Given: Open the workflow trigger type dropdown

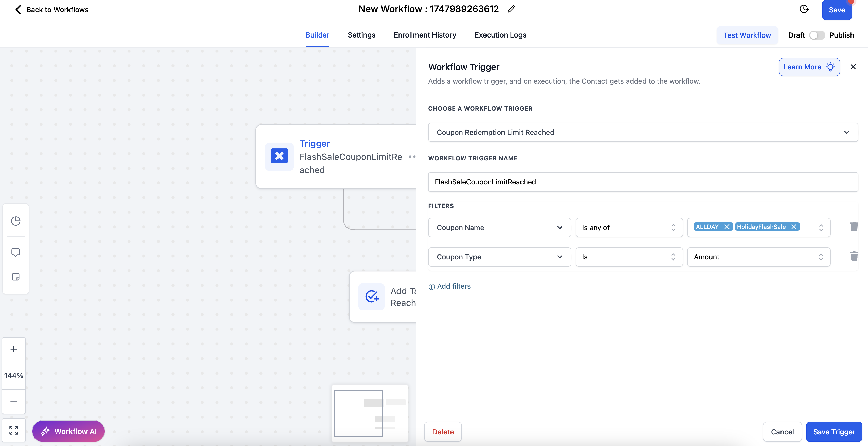Looking at the screenshot, I should (x=643, y=132).
